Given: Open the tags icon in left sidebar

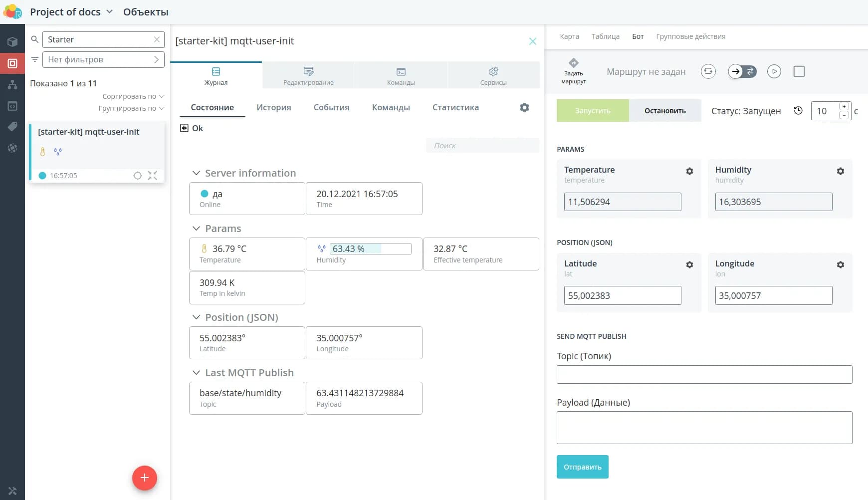Looking at the screenshot, I should 12,127.
